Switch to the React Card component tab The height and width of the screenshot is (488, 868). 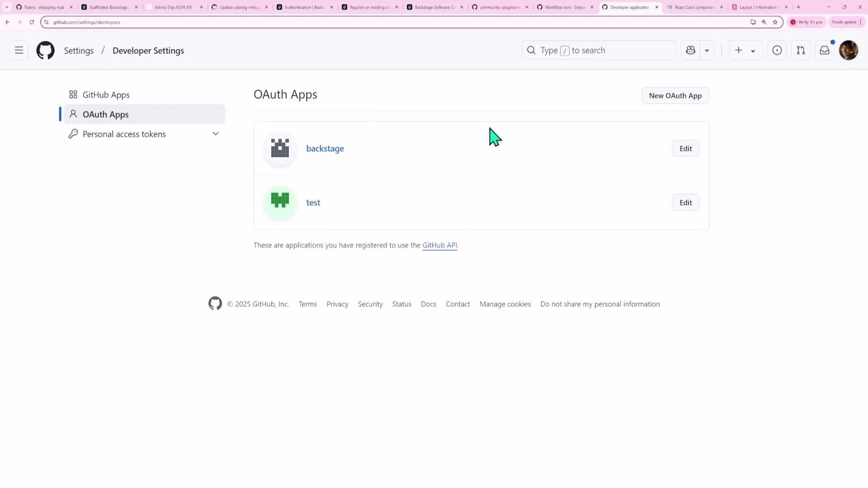point(695,7)
